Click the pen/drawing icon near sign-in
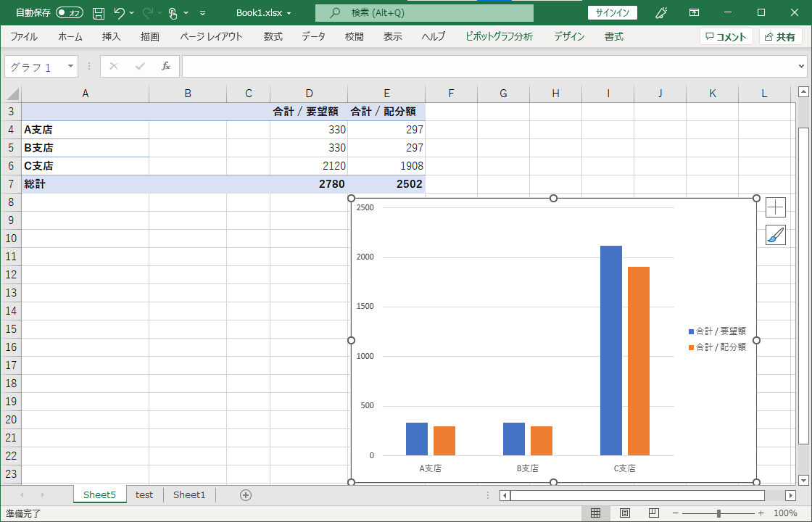The height and width of the screenshot is (522, 812). coord(661,13)
